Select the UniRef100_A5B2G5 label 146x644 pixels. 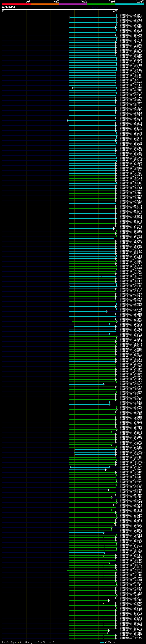[x=131, y=321]
